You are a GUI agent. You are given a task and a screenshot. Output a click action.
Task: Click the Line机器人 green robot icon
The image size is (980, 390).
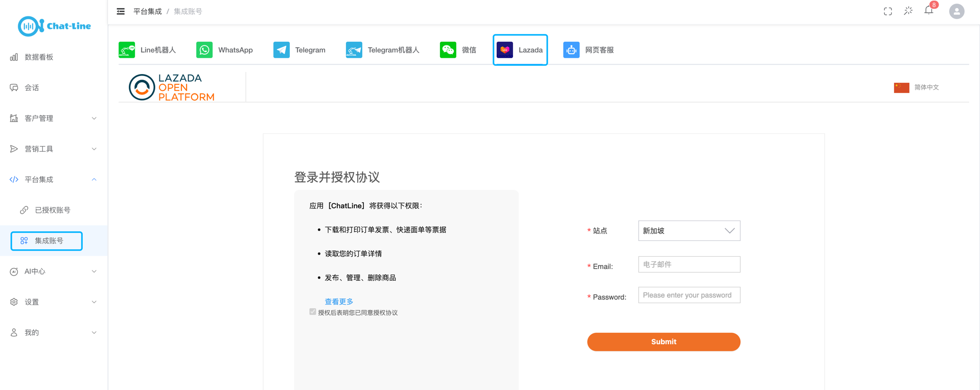(x=127, y=50)
